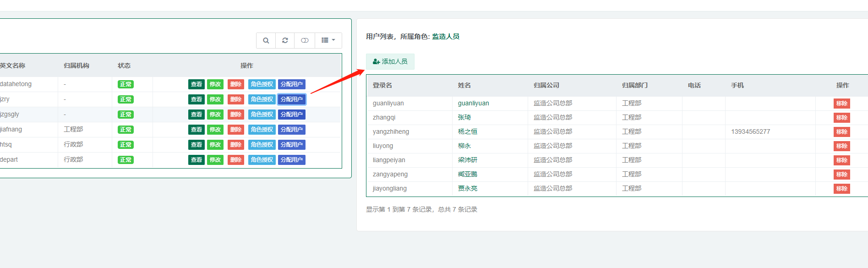This screenshot has width=868, height=268.
Task: Click 查看 for the datahetong row
Action: (x=197, y=84)
